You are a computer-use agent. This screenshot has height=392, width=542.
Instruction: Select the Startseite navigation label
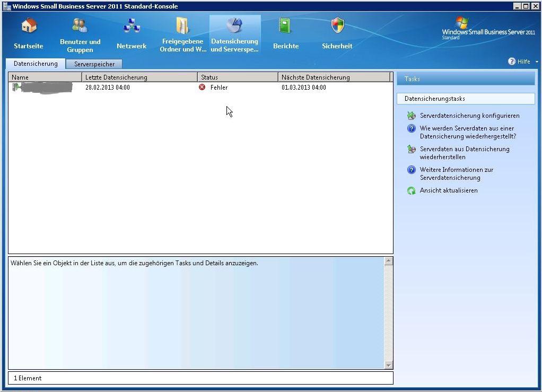tap(29, 46)
